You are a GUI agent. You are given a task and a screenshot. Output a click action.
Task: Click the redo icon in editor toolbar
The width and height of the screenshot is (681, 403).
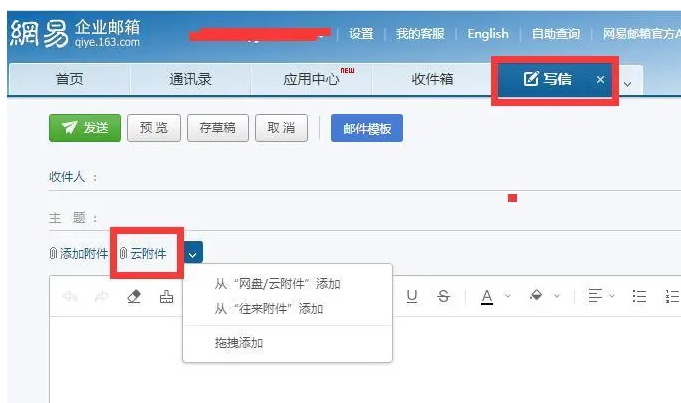click(x=102, y=297)
